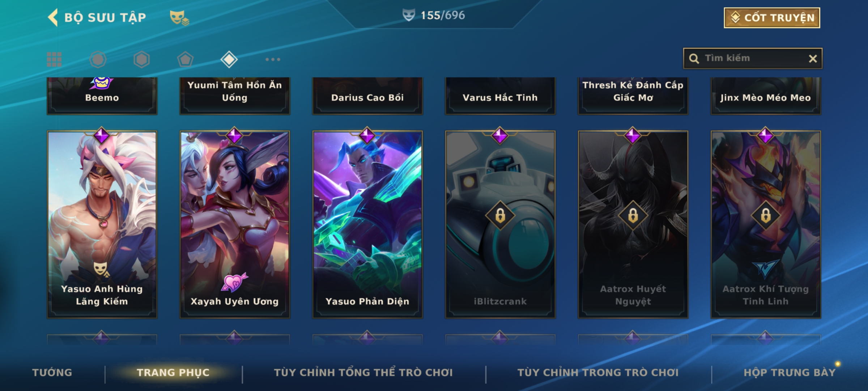Go back using the Bộ Sưu Tập arrow
This screenshot has width=868, height=391.
click(x=53, y=18)
